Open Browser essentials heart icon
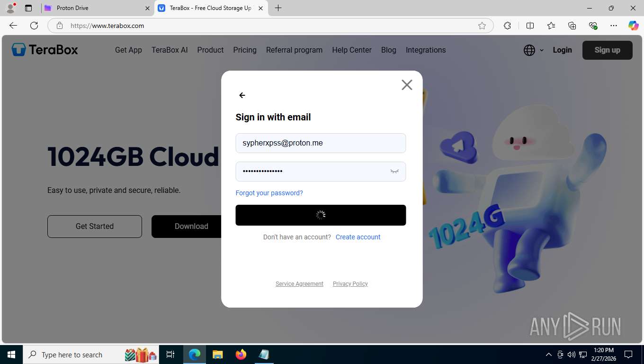644x364 pixels. (x=593, y=26)
